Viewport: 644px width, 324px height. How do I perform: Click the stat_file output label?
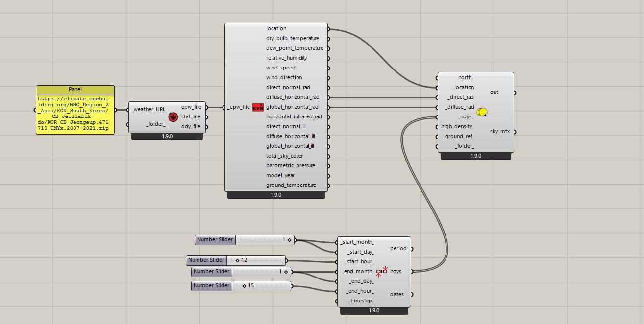[x=191, y=116]
